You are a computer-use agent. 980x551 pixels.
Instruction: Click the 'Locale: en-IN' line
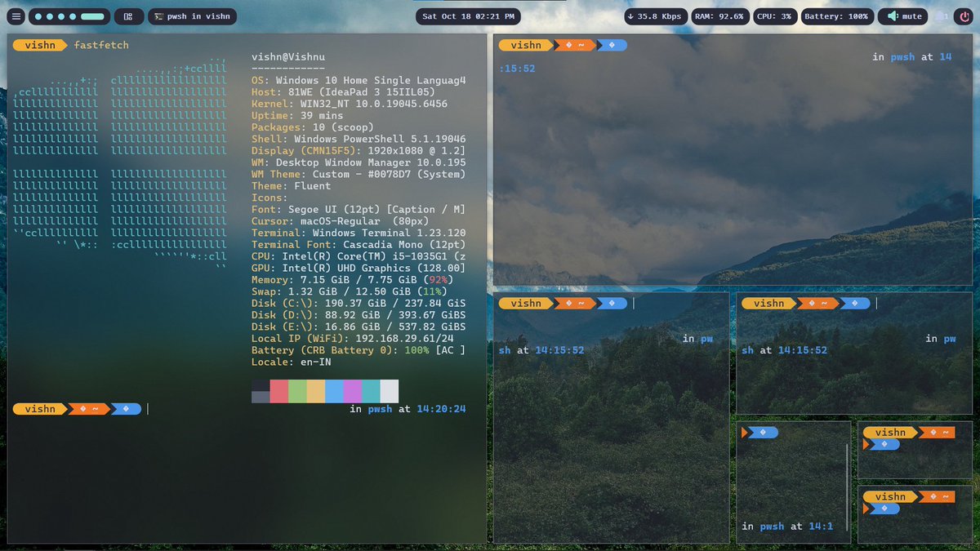292,362
